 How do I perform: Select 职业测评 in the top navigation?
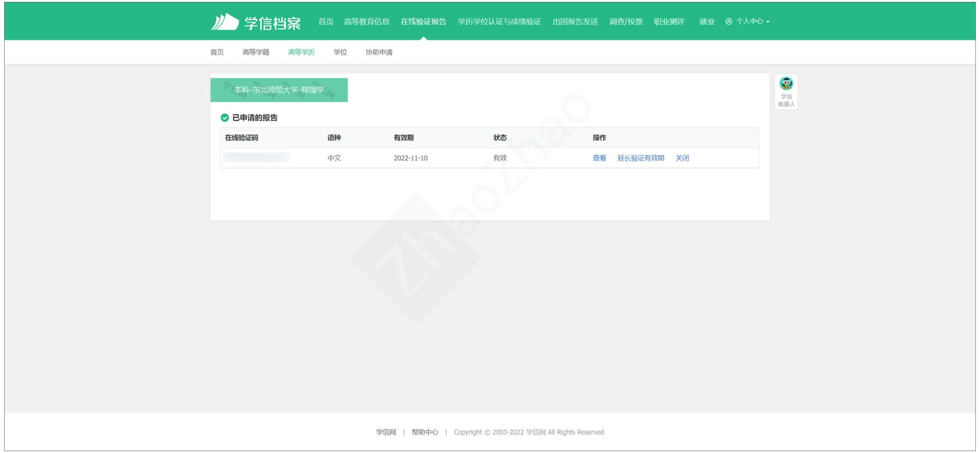(x=668, y=21)
